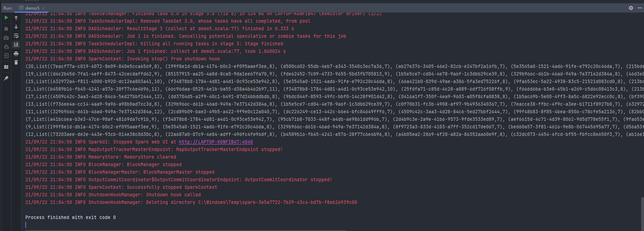Toggle soft-wrap for console output

(16, 36)
